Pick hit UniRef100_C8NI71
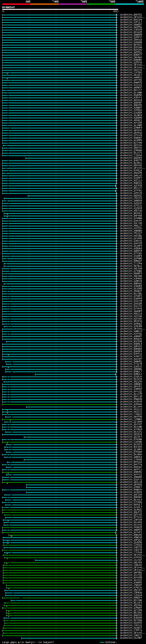Image resolution: width=146 pixels, height=644 pixels. pyautogui.click(x=131, y=636)
